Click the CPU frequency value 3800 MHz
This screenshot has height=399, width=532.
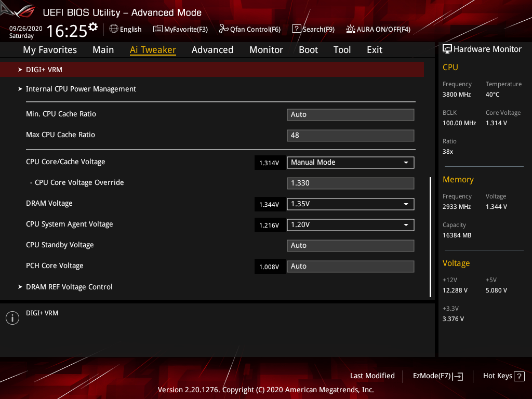click(457, 95)
